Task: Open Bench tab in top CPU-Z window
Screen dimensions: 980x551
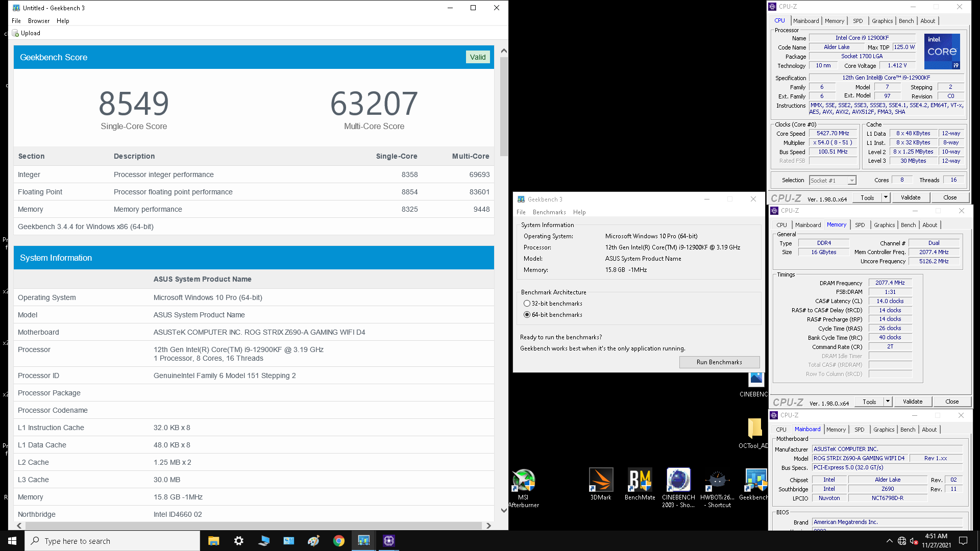Action: [x=906, y=21]
